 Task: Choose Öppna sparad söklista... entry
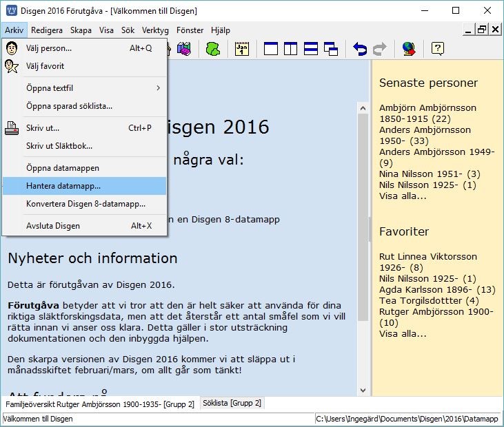85,106
